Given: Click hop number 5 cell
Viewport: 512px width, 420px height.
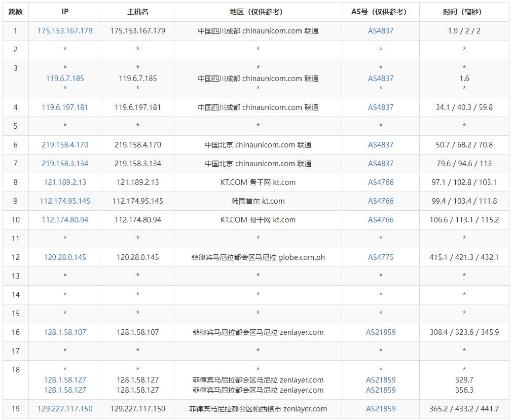Looking at the screenshot, I should 15,126.
